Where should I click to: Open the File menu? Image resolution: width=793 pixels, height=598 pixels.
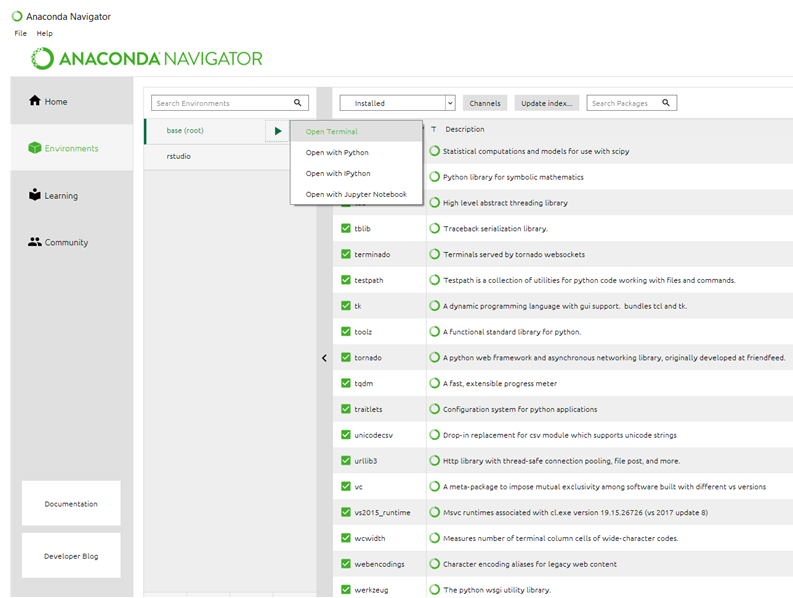(x=21, y=33)
